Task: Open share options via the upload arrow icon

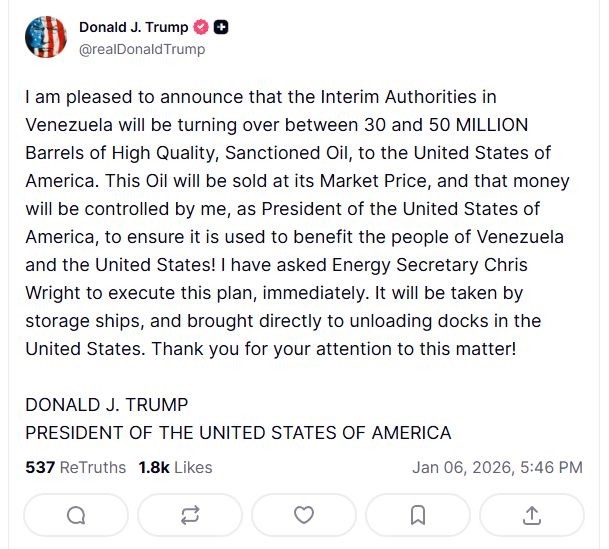Action: click(532, 514)
